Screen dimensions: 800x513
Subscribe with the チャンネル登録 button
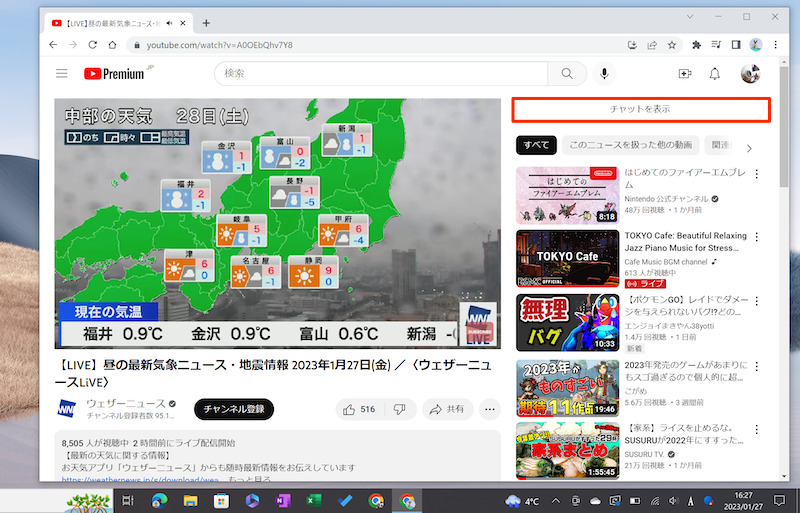[x=233, y=409]
